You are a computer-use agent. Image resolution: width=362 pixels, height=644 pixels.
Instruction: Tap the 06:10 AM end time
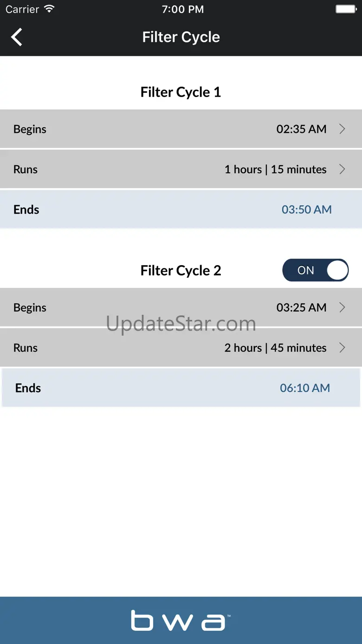click(305, 388)
